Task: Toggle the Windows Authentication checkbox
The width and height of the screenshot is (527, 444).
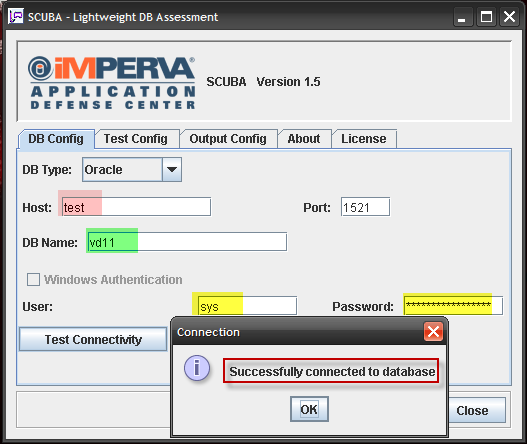Action: (x=33, y=279)
